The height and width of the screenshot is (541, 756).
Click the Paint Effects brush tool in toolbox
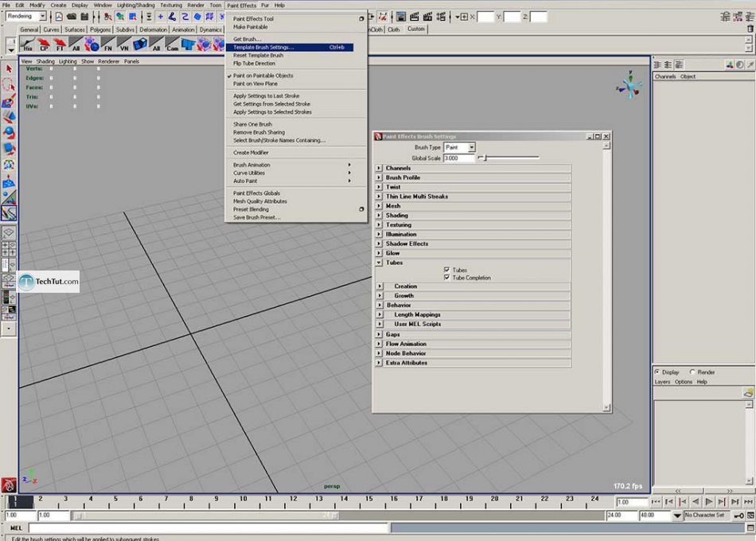click(x=9, y=213)
